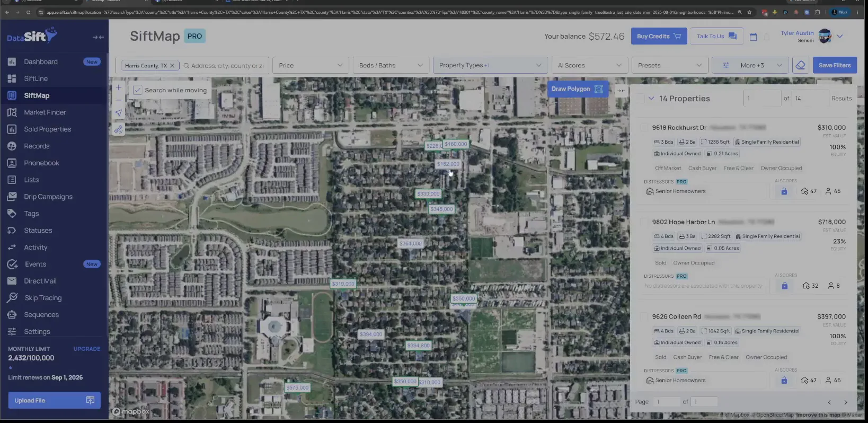Remove the Harris County, TX location chip

[172, 66]
